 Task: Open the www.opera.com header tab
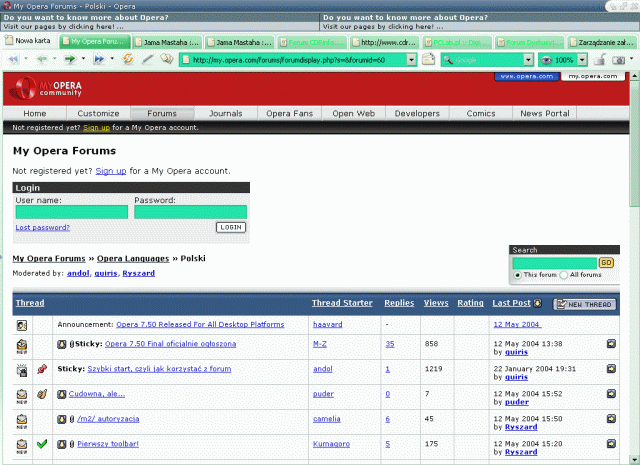(527, 76)
